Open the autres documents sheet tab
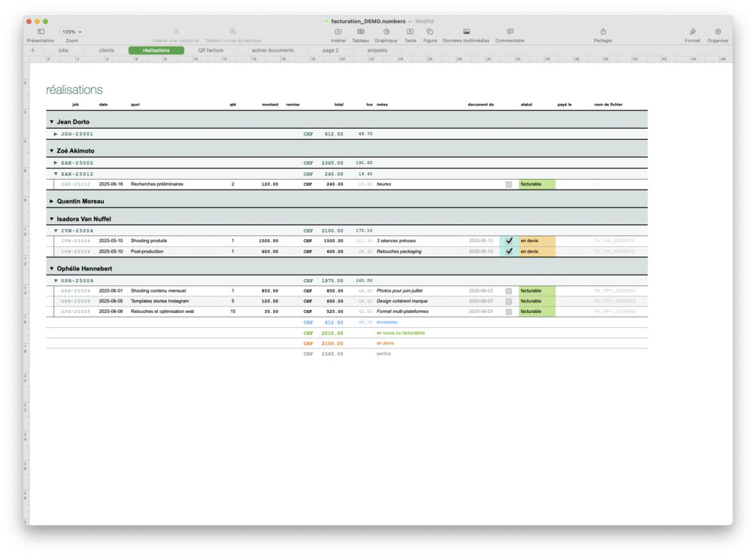The height and width of the screenshot is (556, 756). click(x=273, y=50)
